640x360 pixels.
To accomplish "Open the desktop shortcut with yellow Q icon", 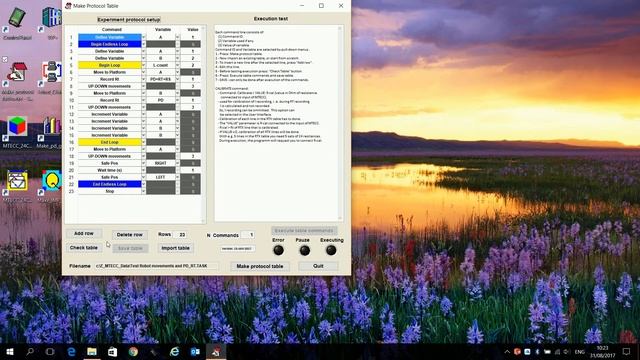I will coord(51,186).
